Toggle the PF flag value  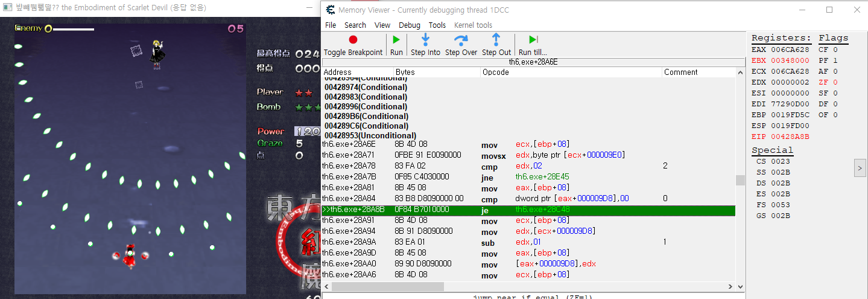tap(835, 60)
